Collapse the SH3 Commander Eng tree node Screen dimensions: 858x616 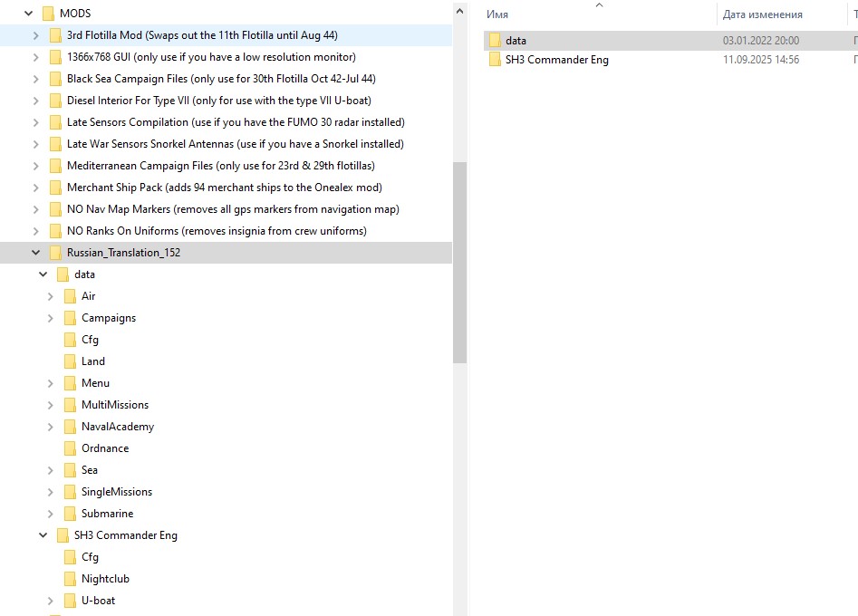(x=43, y=535)
